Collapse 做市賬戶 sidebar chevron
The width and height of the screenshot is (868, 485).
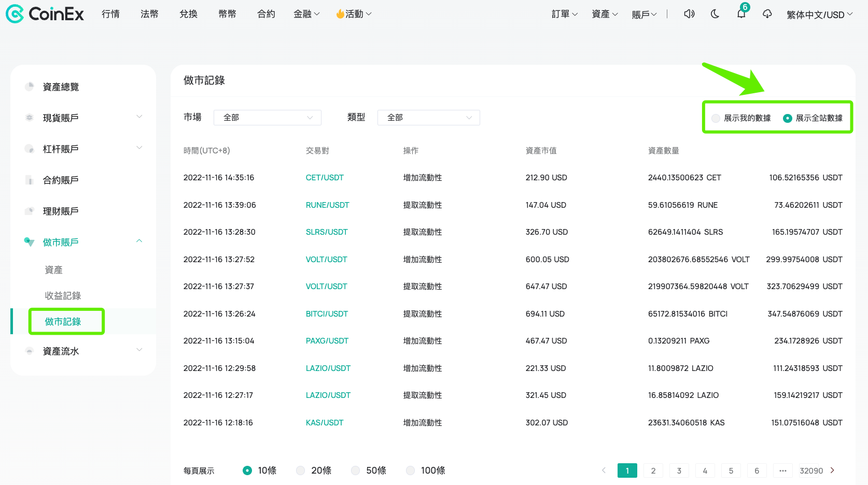tap(139, 241)
